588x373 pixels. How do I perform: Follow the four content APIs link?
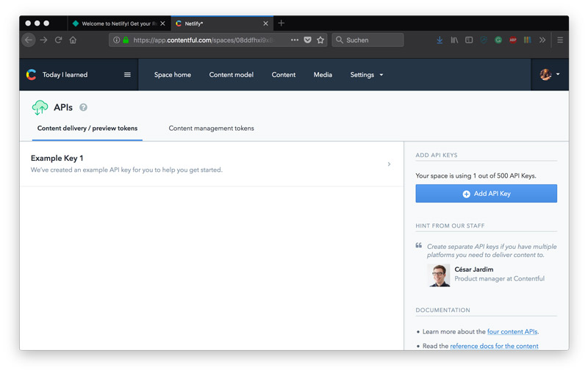point(512,331)
